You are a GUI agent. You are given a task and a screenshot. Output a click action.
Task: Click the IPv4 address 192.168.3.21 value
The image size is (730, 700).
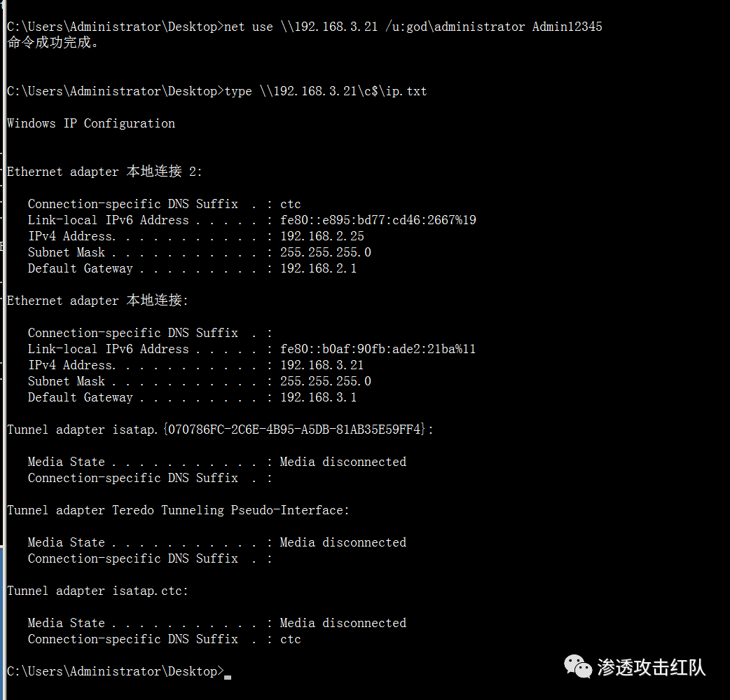click(x=322, y=365)
